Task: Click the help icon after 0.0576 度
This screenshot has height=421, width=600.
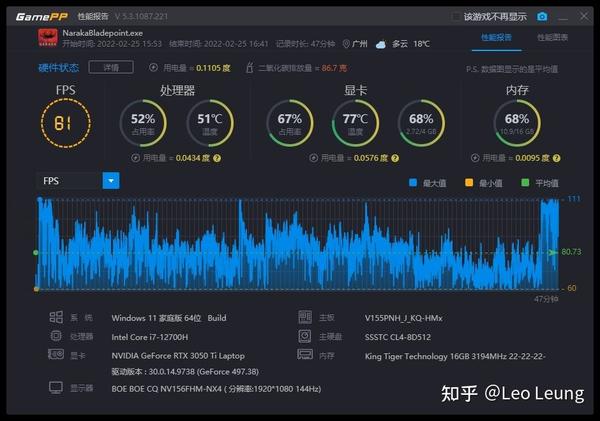Action: (x=395, y=158)
